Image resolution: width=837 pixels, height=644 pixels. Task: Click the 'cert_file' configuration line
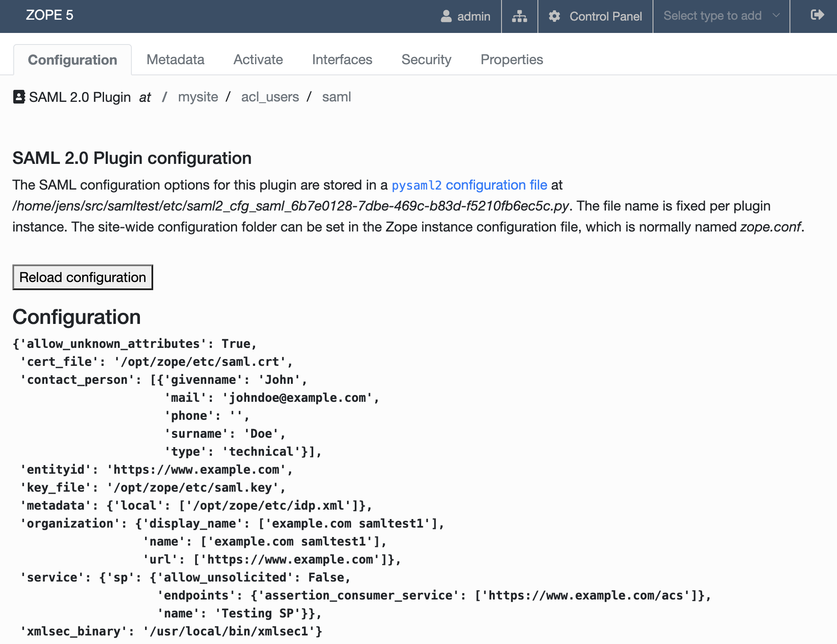pyautogui.click(x=156, y=362)
